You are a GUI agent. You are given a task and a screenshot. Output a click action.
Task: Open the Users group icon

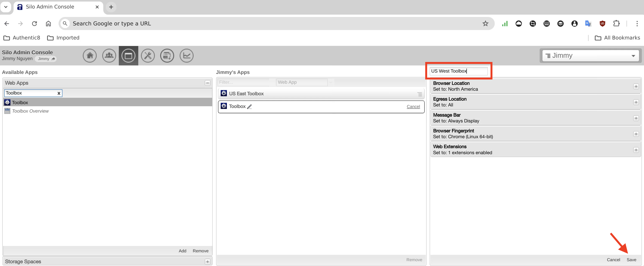click(109, 55)
